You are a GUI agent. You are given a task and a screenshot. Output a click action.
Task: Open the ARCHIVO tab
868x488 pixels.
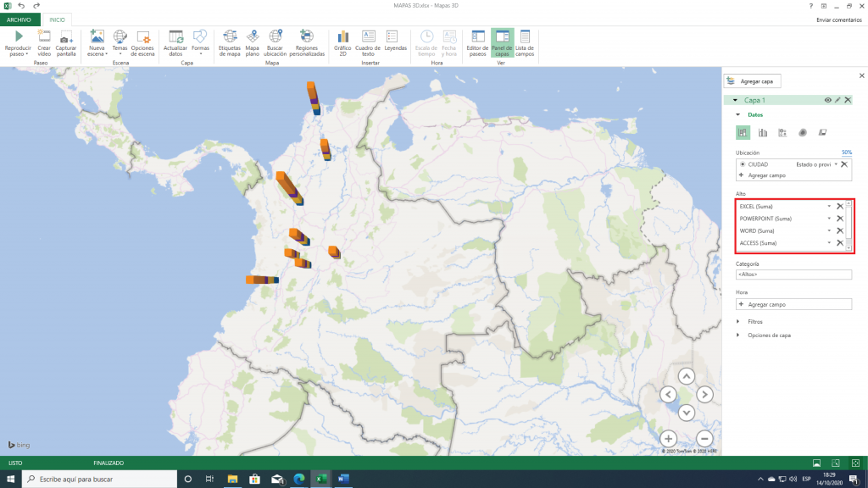19,20
